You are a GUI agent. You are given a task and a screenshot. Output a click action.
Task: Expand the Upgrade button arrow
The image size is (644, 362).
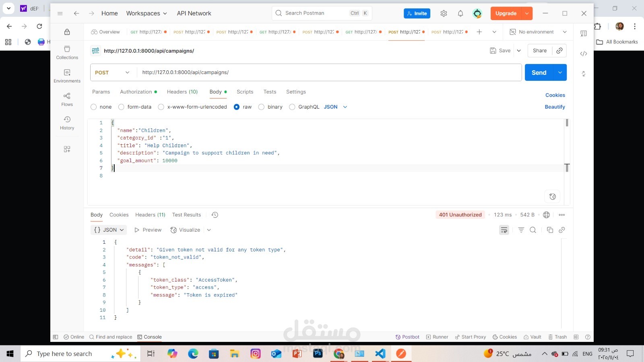tap(527, 13)
